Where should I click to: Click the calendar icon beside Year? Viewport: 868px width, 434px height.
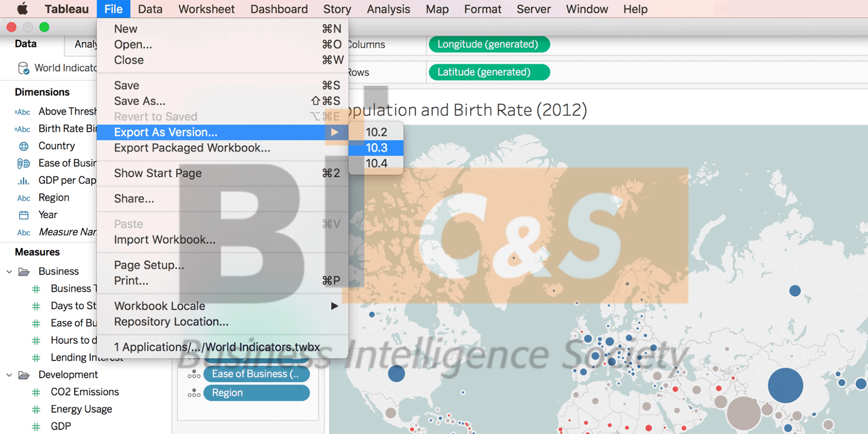24,215
